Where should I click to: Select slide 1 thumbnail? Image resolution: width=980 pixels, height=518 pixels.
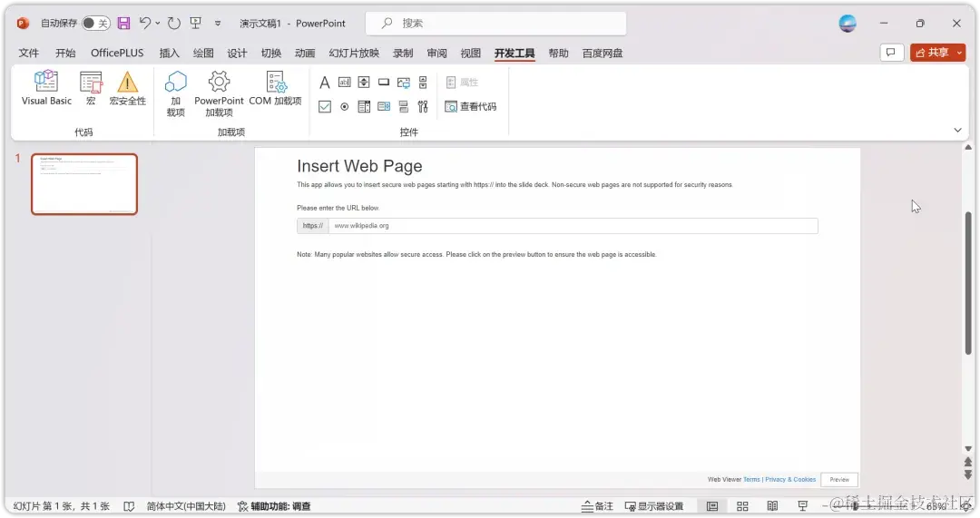(84, 184)
